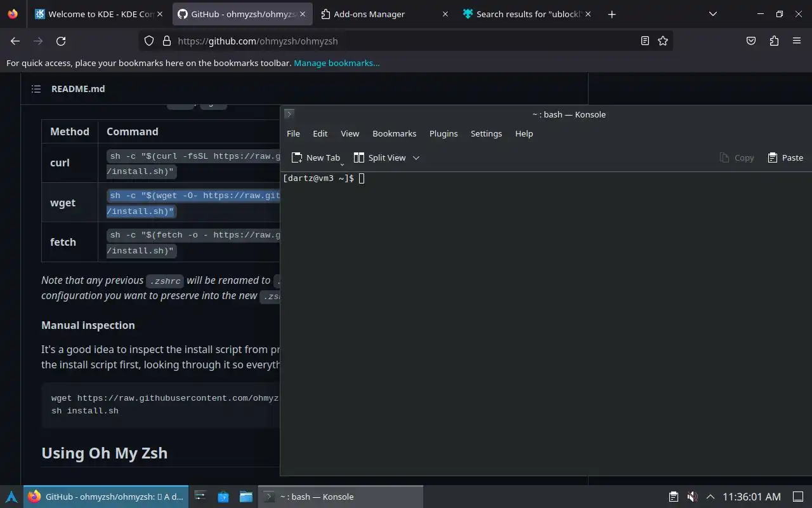Open a New Tab in Konsole
812x508 pixels.
316,157
